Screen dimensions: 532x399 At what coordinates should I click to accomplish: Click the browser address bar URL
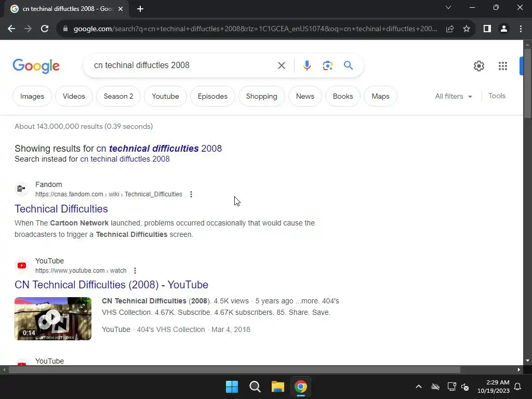(x=255, y=29)
